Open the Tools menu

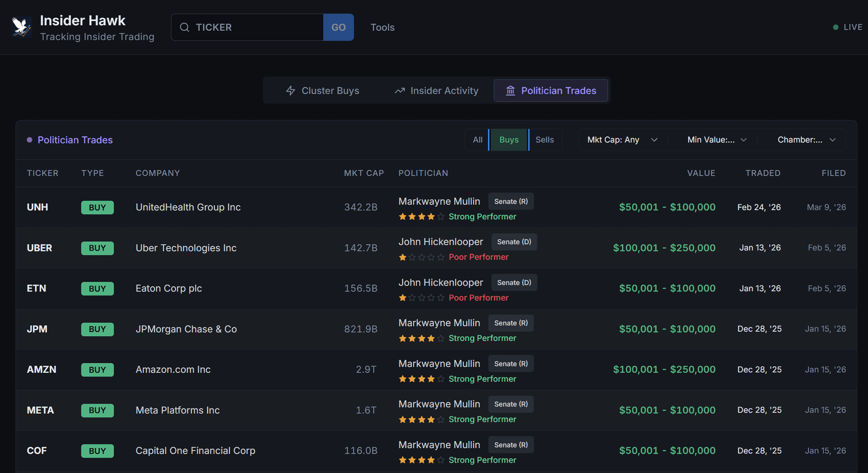(382, 27)
